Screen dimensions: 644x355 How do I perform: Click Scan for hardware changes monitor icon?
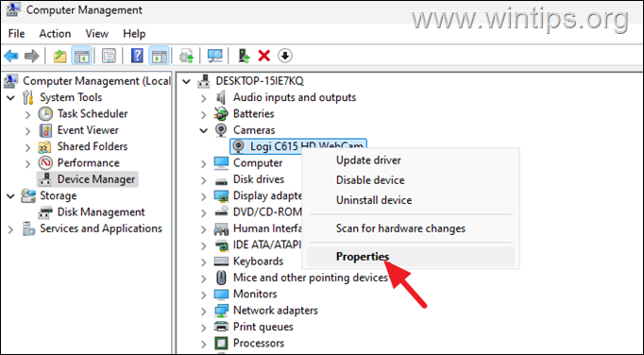pos(214,56)
